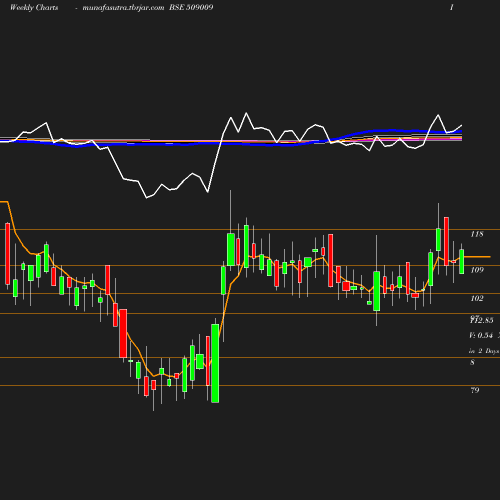Viewport: 500px width, 500px height.
Task: Click the "BSE 509009" ticker label
Action: point(191,7)
